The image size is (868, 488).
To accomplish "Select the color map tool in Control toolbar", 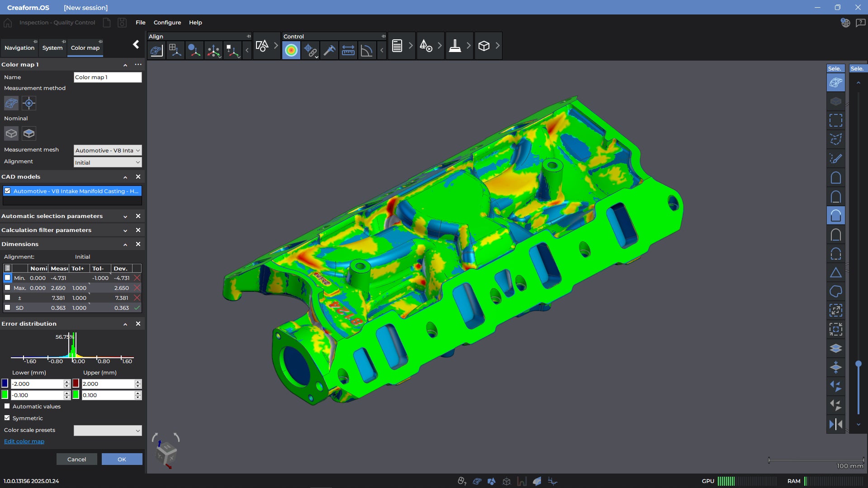I will (x=291, y=50).
